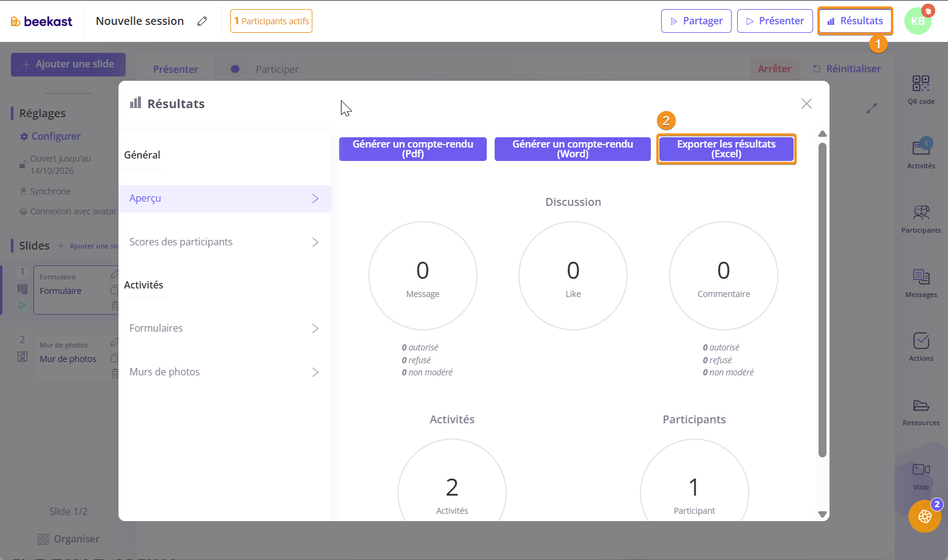This screenshot has height=560, width=948.
Task: Open Murs de photos results
Action: coord(224,372)
